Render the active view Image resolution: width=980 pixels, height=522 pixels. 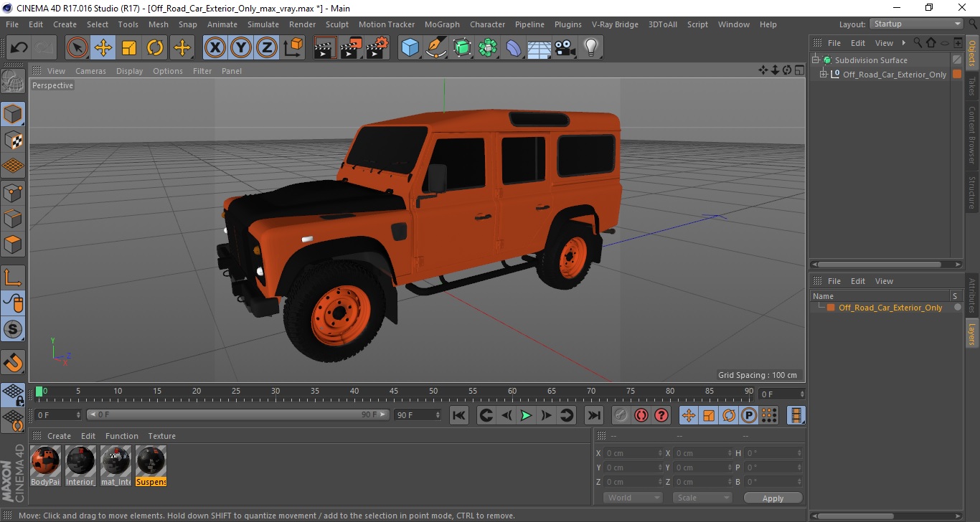click(x=325, y=48)
